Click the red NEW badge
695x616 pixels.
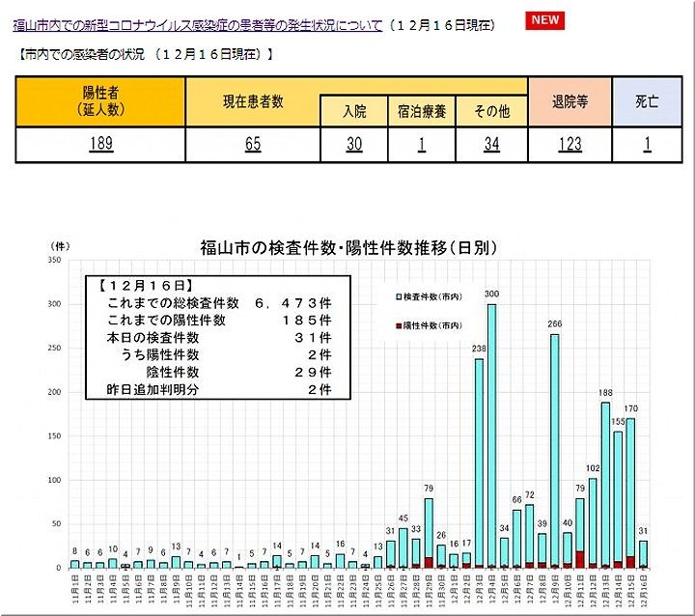point(545,20)
